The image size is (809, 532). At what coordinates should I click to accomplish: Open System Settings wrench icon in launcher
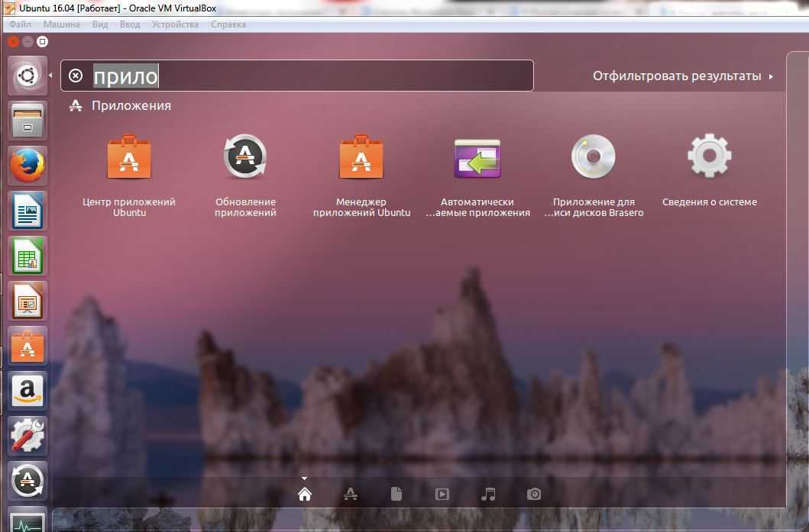[28, 436]
